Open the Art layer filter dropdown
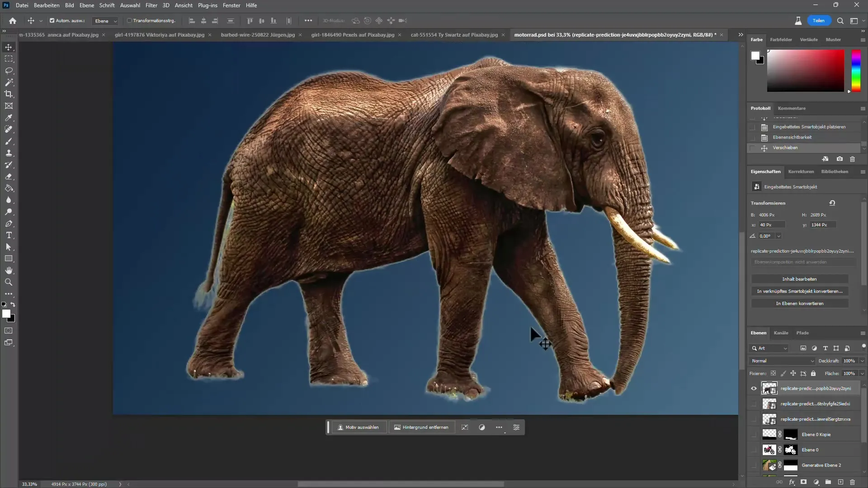Image resolution: width=868 pixels, height=488 pixels. click(x=769, y=348)
